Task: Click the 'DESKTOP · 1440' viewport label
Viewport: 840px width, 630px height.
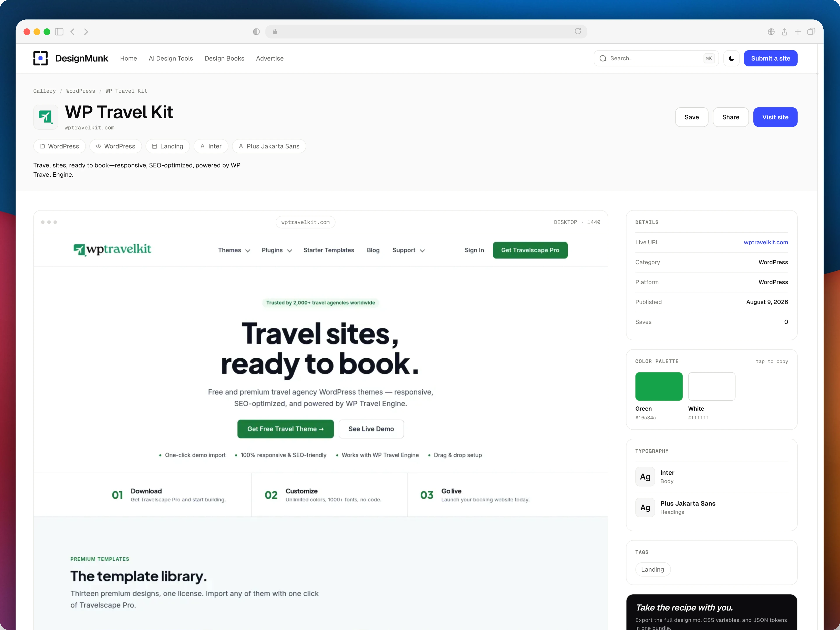Action: click(x=577, y=222)
